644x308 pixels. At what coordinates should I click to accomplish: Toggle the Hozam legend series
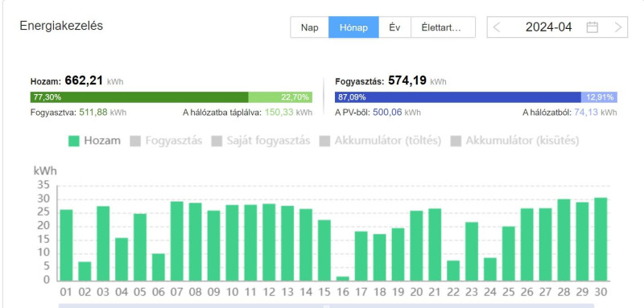[94, 141]
